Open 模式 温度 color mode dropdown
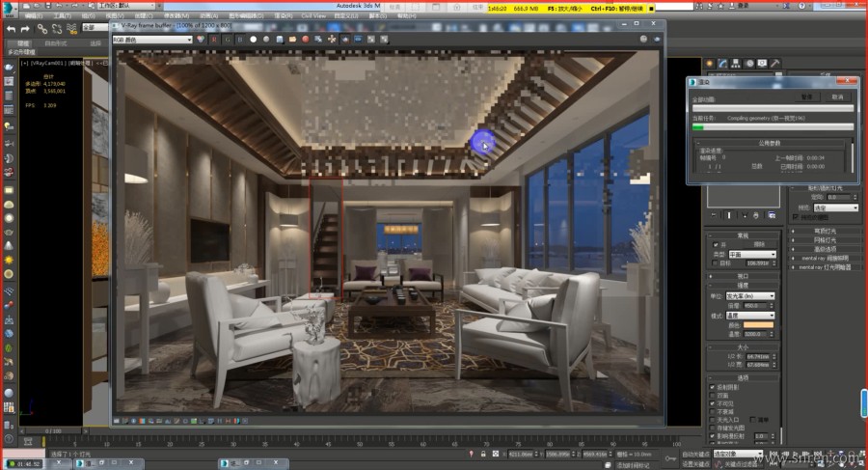The height and width of the screenshot is (470, 868). pyautogui.click(x=750, y=316)
